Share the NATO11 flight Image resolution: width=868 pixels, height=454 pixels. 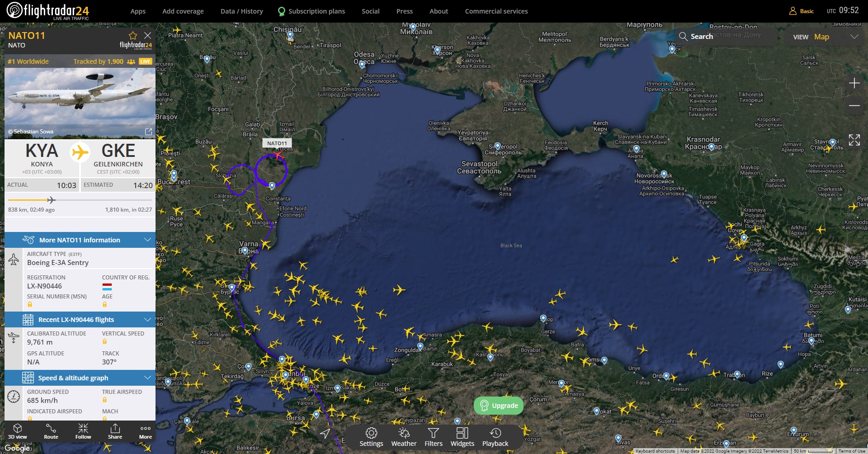pyautogui.click(x=115, y=431)
